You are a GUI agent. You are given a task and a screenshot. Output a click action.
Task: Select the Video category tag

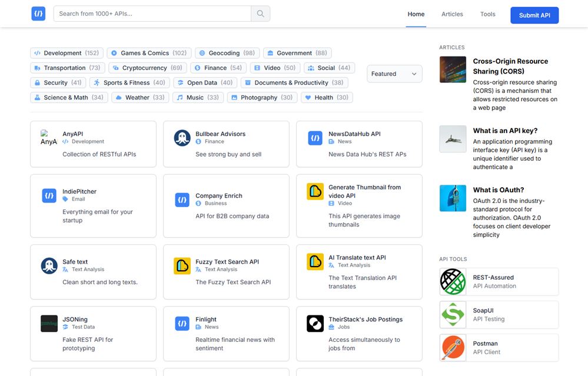(x=275, y=68)
